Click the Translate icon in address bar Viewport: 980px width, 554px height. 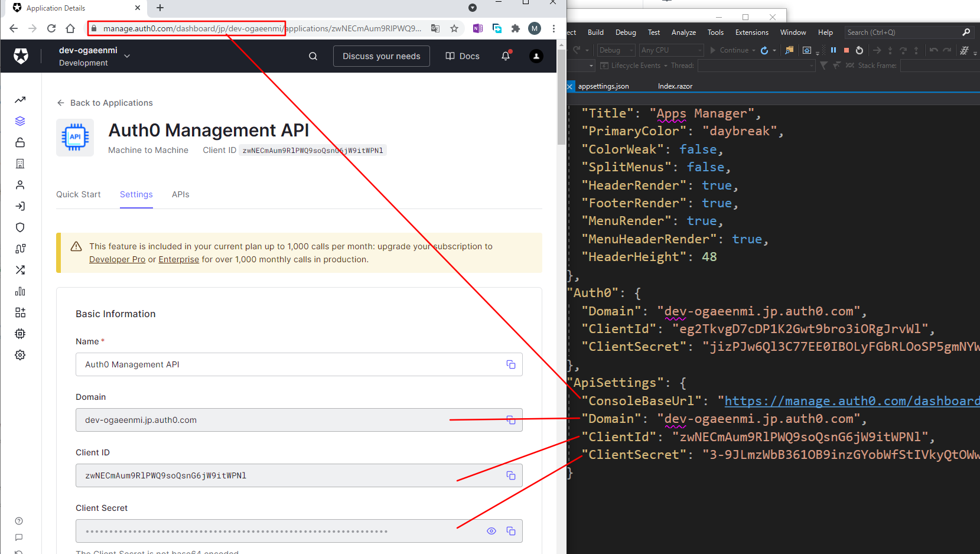[435, 28]
